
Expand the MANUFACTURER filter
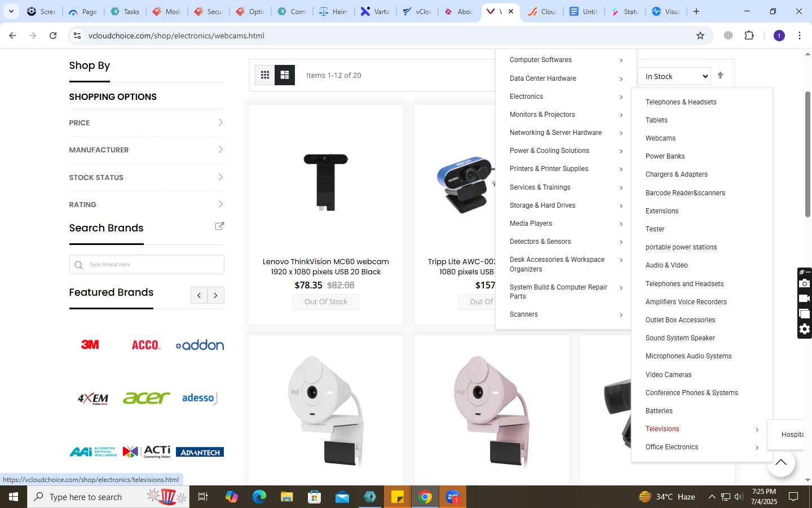(147, 150)
